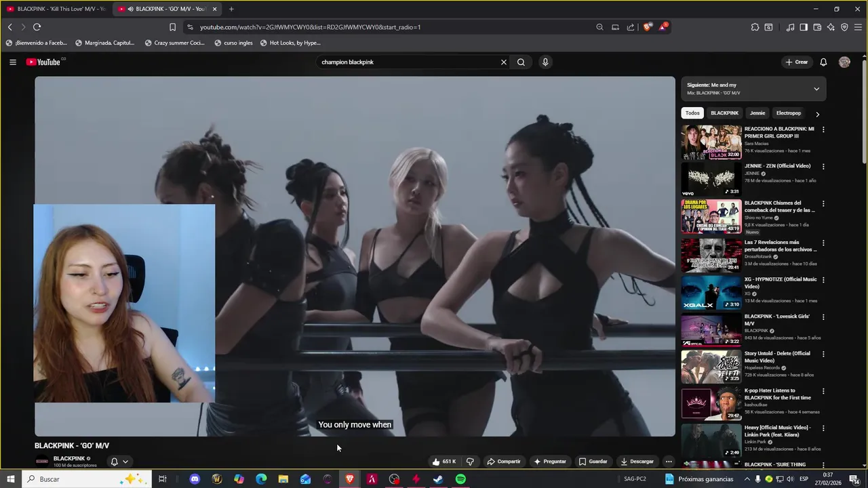868x488 pixels.
Task: Open options for Story Untold - Delete
Action: 823,354
